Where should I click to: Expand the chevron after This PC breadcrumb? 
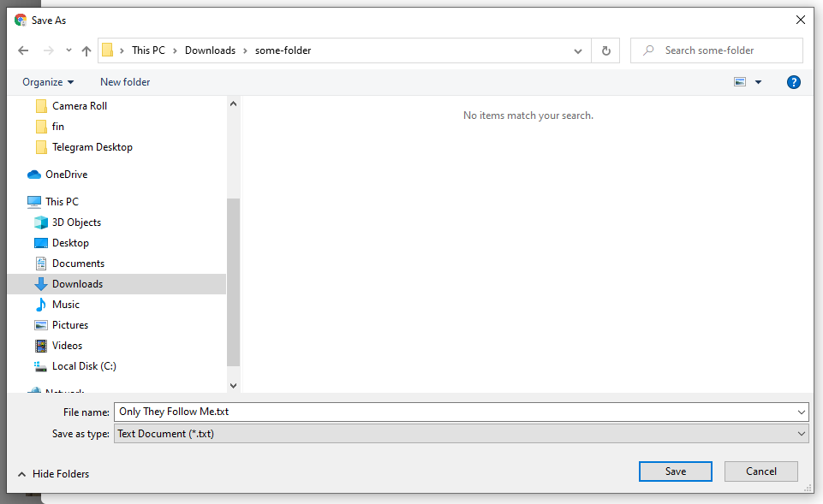(x=175, y=50)
